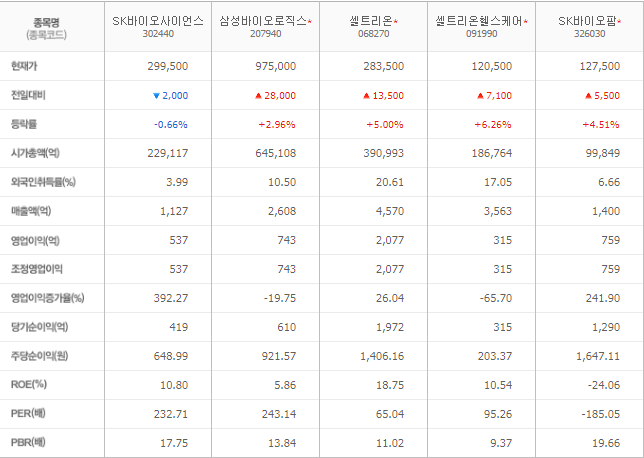The width and height of the screenshot is (644, 458).
Task: Click the +4.51% fluctuation rate
Action: [x=601, y=124]
